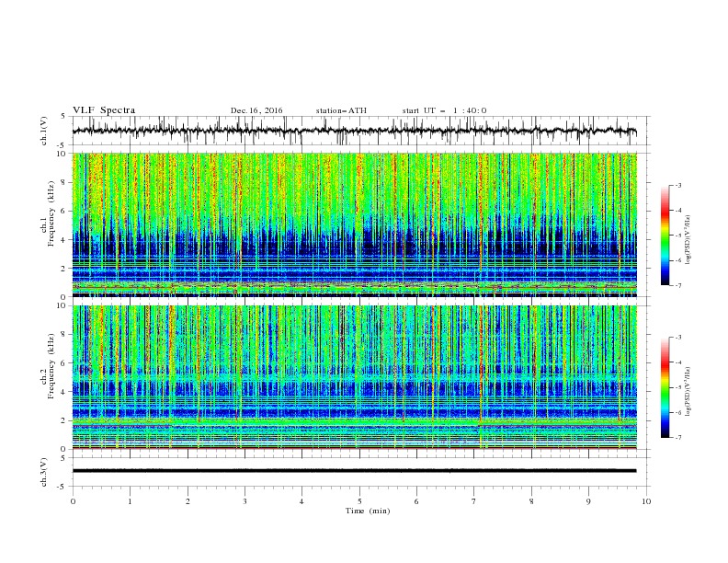The height and width of the screenshot is (563, 728).
Task: Click the "VLF Spectra" title text
Action: tap(104, 110)
